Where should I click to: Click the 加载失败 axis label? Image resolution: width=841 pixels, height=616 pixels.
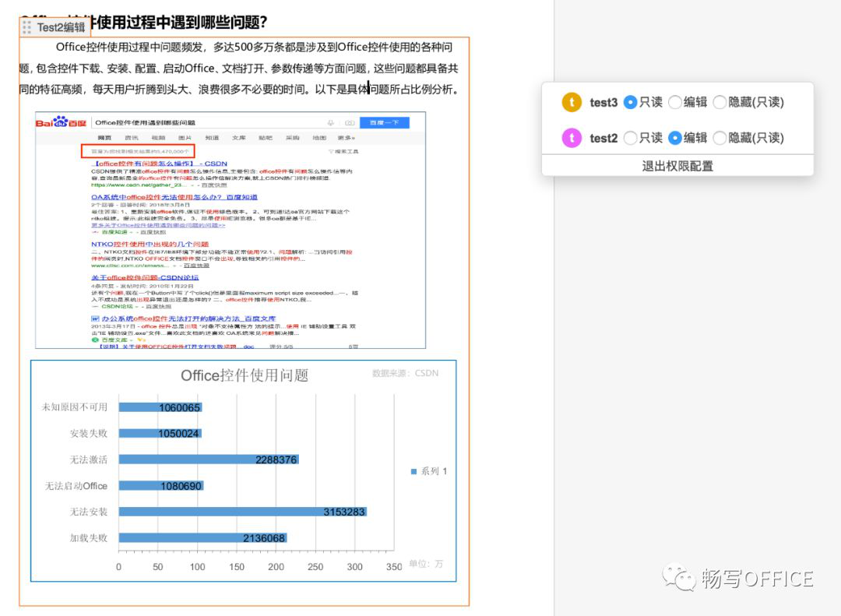[89, 537]
